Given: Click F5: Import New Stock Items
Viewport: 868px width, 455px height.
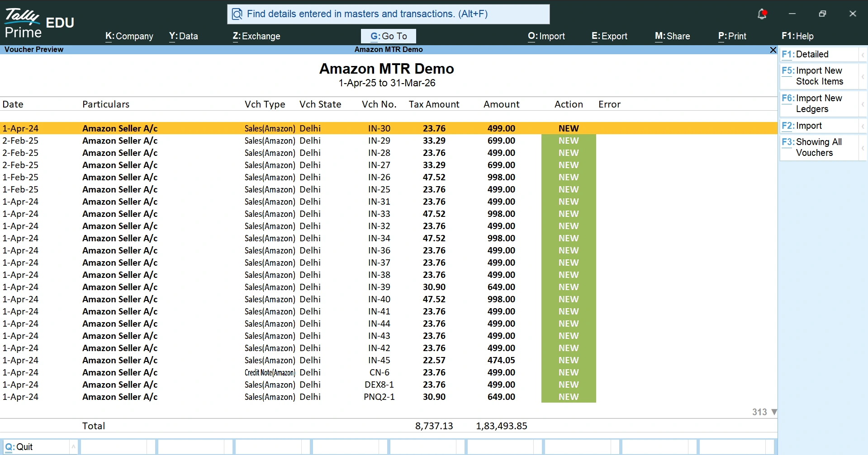Looking at the screenshot, I should pyautogui.click(x=814, y=76).
